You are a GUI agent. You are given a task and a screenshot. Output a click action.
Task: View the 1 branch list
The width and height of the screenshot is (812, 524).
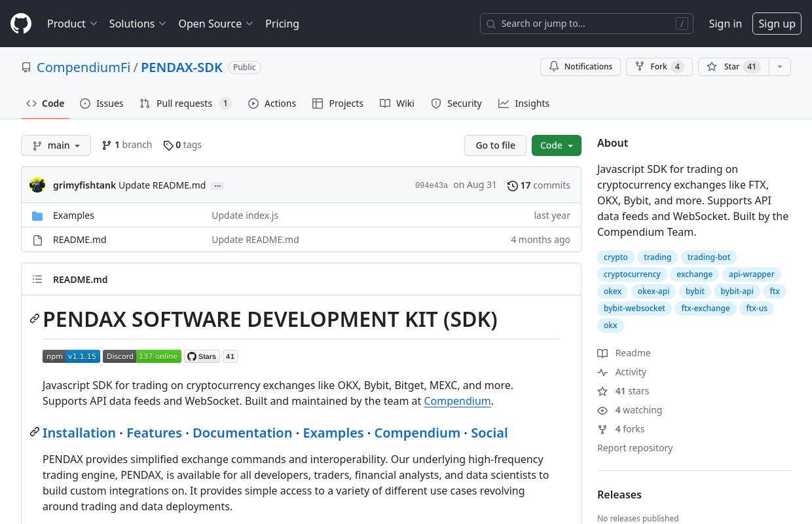[x=127, y=145]
